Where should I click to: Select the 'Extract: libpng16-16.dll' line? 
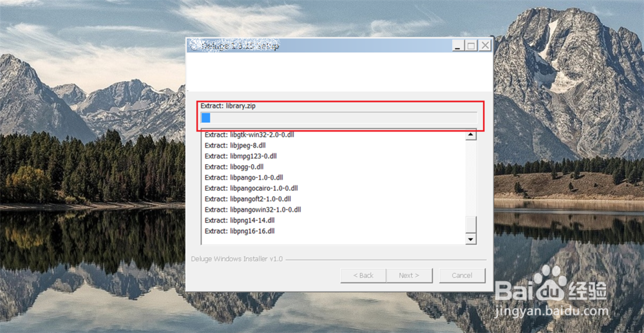click(x=240, y=231)
